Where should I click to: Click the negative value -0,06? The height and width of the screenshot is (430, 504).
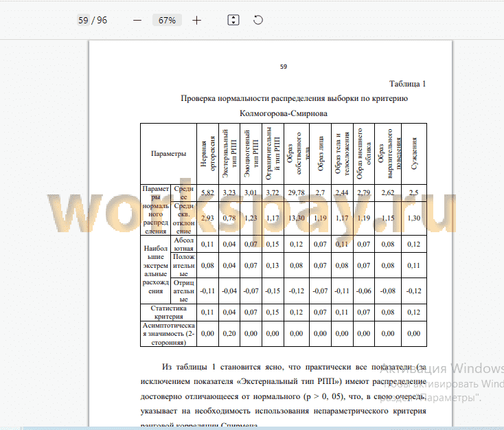point(364,291)
